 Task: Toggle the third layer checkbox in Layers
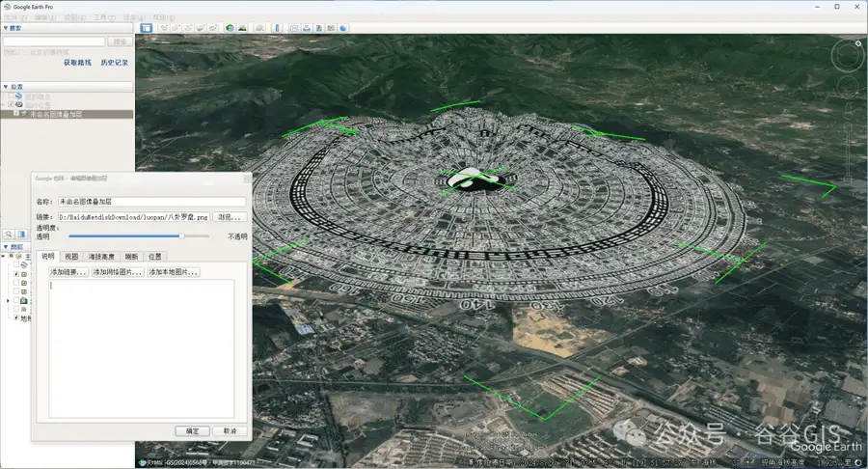[16, 283]
